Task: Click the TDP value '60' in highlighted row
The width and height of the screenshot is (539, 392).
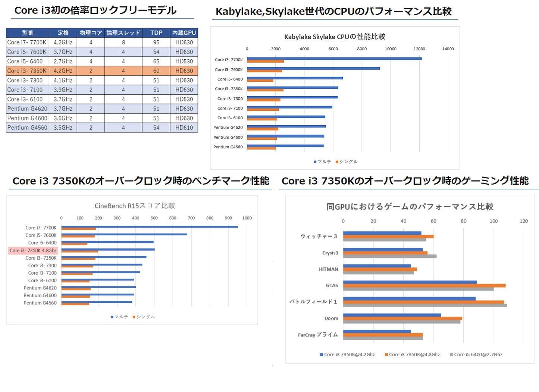Action: tap(156, 71)
